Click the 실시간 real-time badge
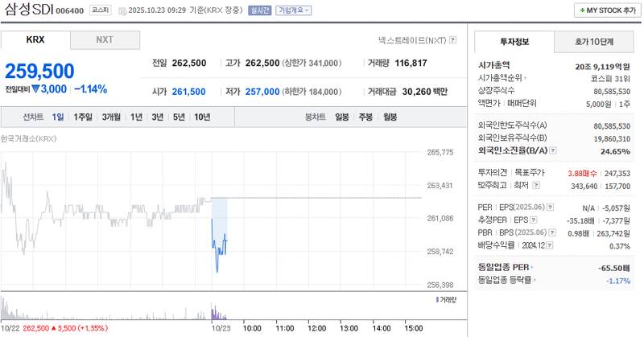644x337 pixels. pyautogui.click(x=259, y=10)
